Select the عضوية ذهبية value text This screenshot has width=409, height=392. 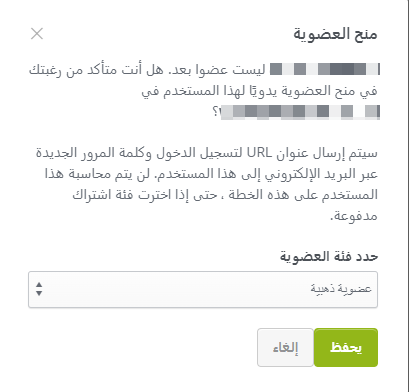[x=341, y=289]
